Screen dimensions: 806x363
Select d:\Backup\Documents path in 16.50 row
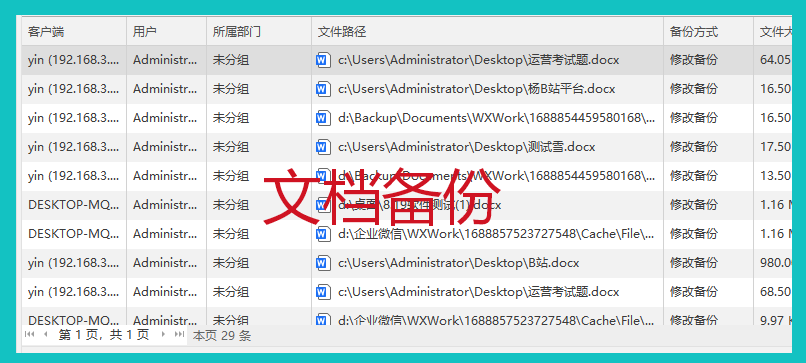pyautogui.click(x=497, y=118)
